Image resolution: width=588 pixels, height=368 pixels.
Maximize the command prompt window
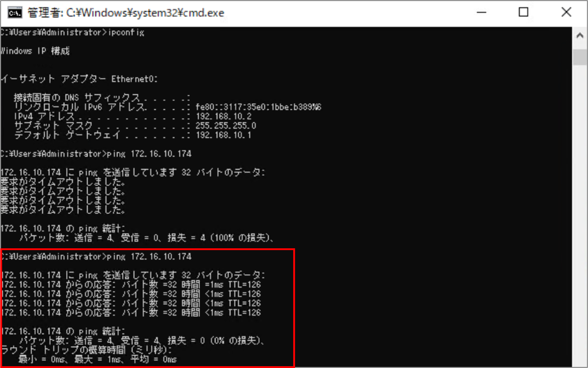pyautogui.click(x=523, y=12)
